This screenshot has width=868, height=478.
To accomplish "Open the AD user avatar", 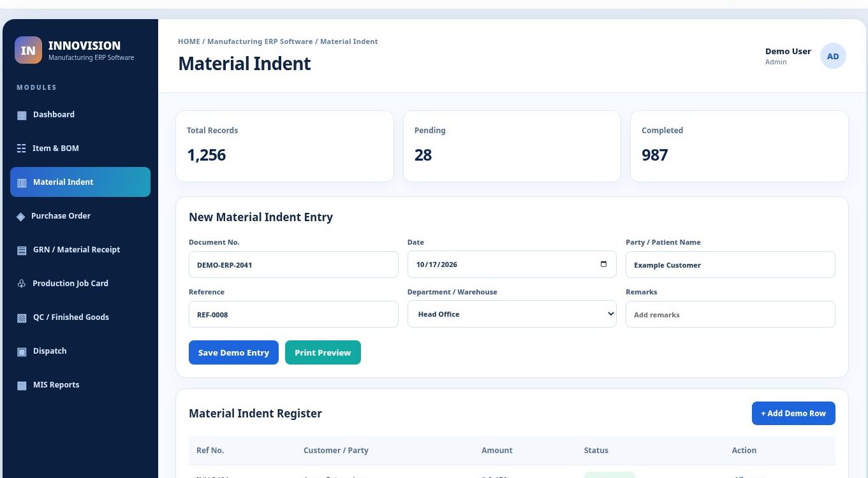I will 833,56.
